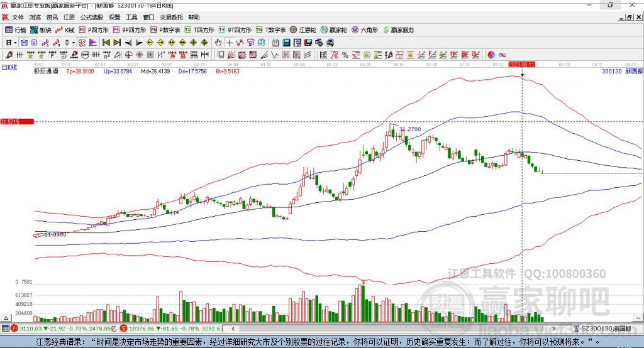
Task: Click the 行情 toolbar button
Action: (16, 30)
